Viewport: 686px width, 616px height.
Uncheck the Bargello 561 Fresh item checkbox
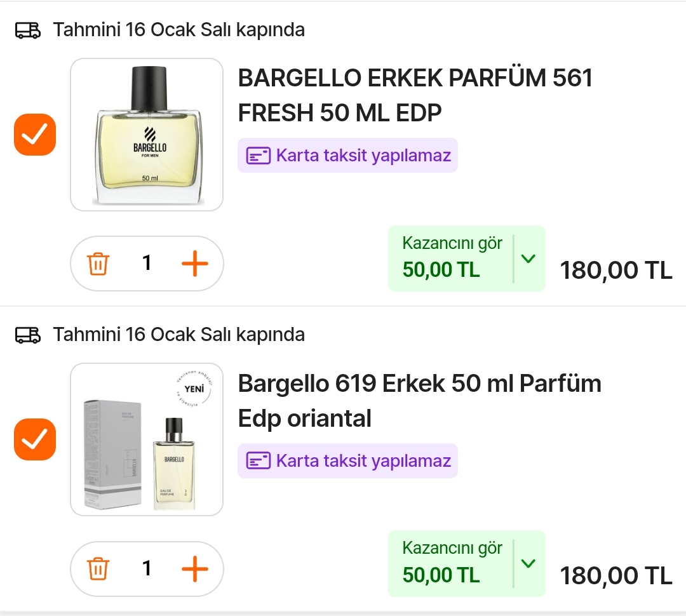tap(35, 134)
